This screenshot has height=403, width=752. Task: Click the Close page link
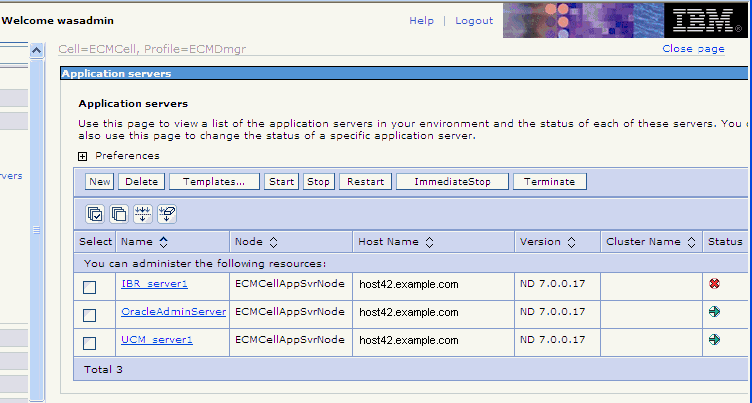(x=693, y=49)
